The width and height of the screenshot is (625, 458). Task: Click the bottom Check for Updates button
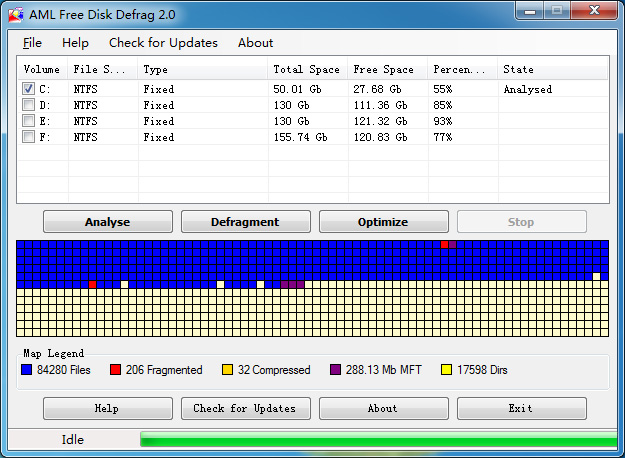[246, 408]
